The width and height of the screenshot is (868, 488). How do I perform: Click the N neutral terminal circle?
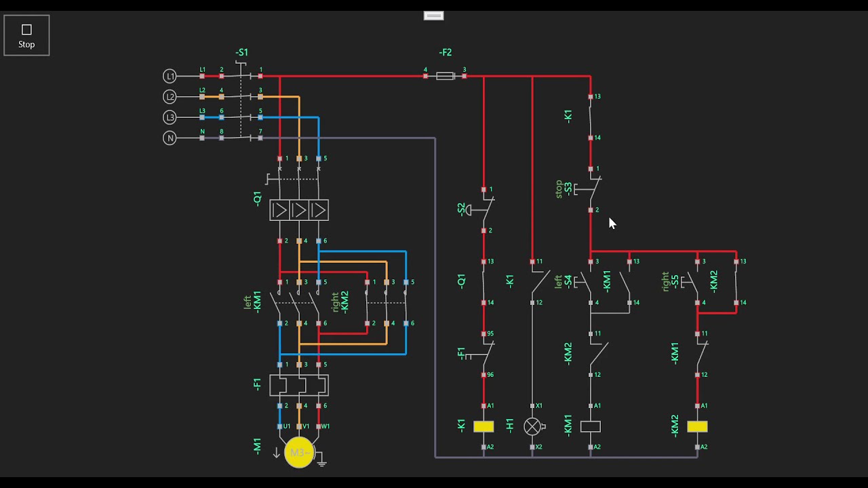[x=170, y=138]
